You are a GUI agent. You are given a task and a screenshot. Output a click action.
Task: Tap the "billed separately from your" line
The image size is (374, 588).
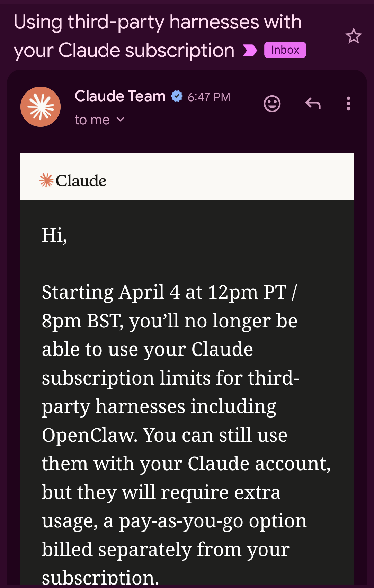tap(166, 550)
